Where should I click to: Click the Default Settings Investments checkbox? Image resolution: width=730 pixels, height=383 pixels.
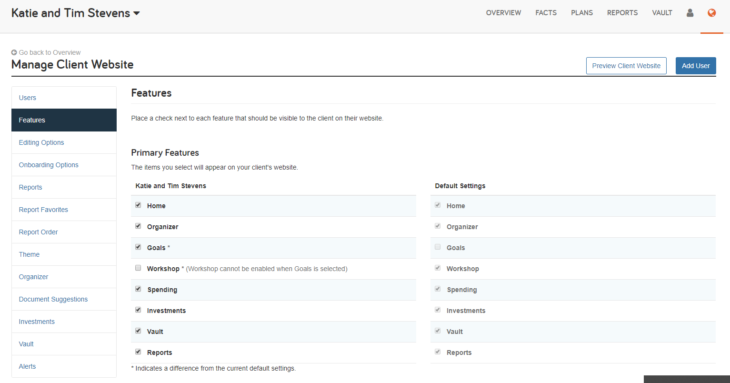click(438, 310)
